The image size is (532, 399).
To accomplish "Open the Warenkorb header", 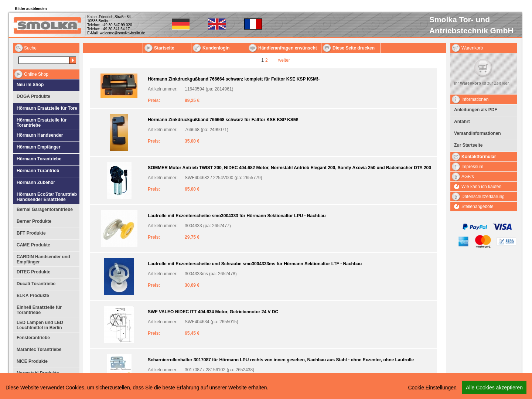I will (x=484, y=48).
